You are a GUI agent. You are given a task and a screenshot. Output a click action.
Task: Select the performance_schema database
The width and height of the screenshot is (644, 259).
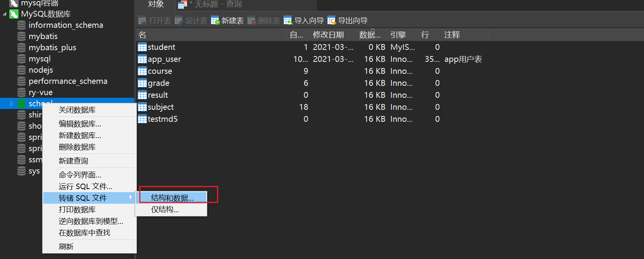[x=68, y=81]
